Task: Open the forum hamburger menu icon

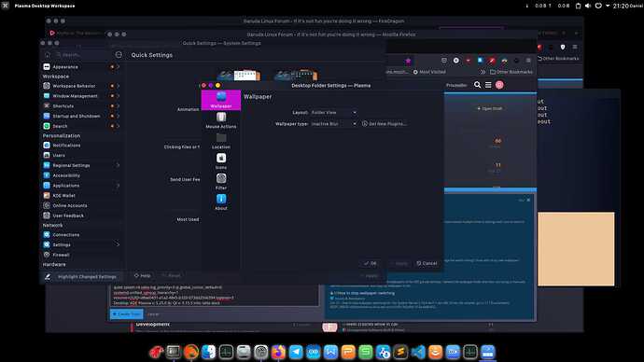Action: tap(488, 85)
